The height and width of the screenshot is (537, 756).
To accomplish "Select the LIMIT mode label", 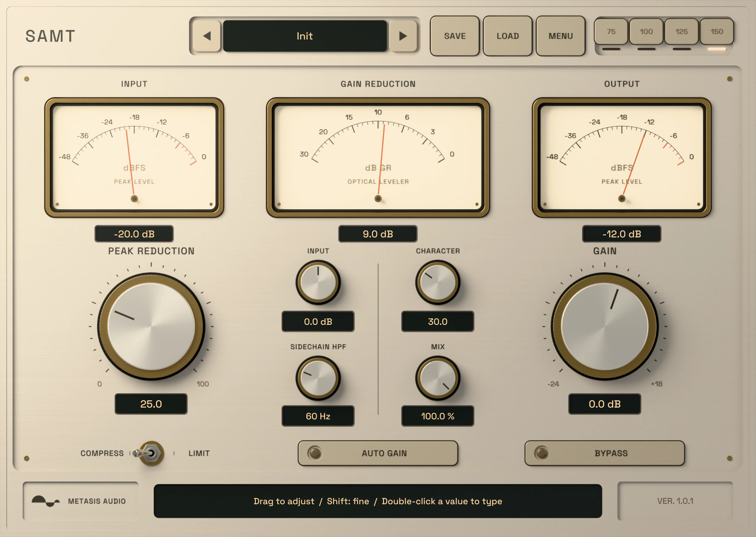I will tap(199, 453).
